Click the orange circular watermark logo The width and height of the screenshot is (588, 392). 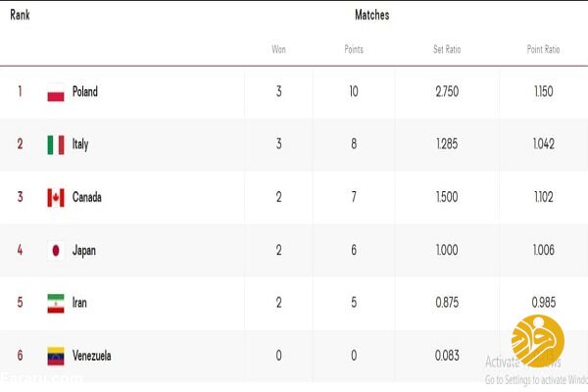[538, 341]
